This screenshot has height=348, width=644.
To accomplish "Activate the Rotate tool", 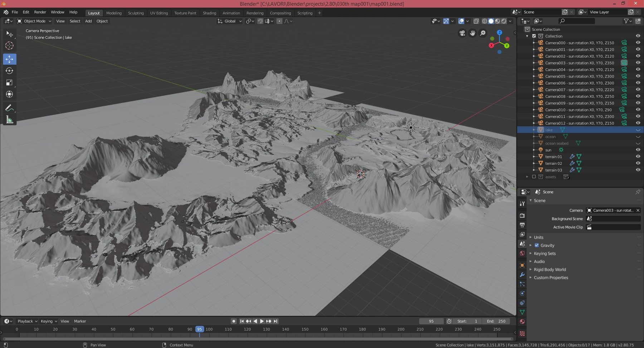I will [10, 71].
